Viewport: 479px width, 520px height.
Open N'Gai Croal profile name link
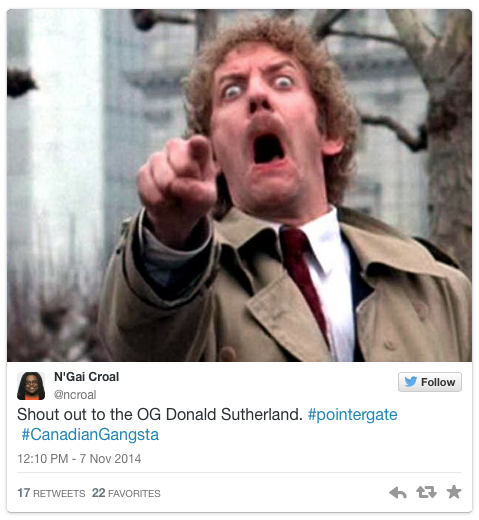tap(86, 377)
